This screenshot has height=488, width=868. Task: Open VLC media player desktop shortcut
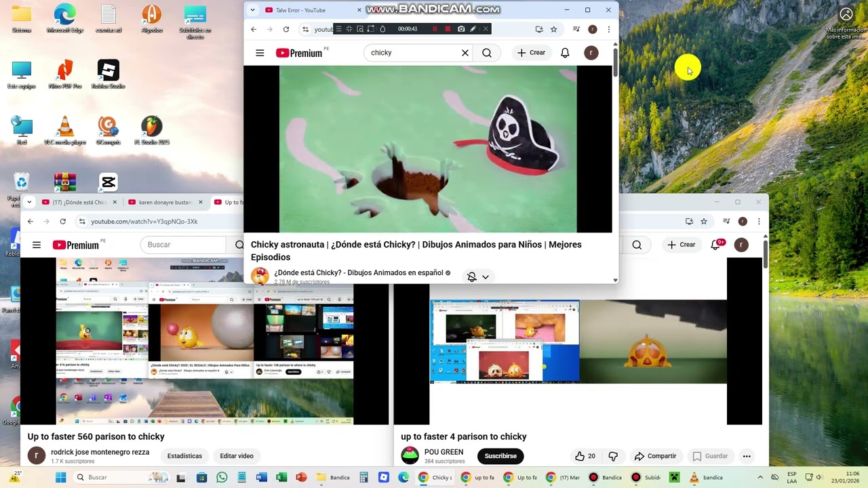[64, 131]
